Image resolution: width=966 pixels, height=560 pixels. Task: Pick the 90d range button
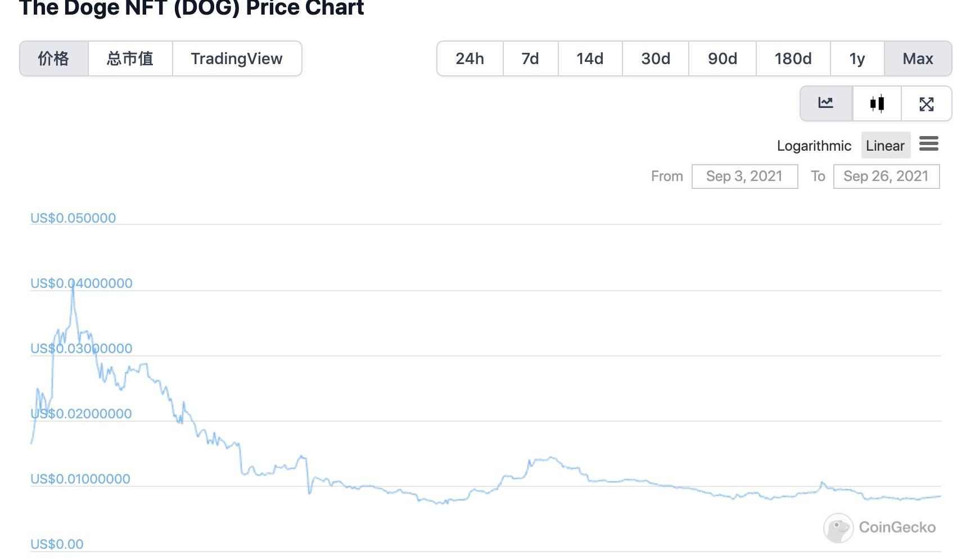[723, 58]
